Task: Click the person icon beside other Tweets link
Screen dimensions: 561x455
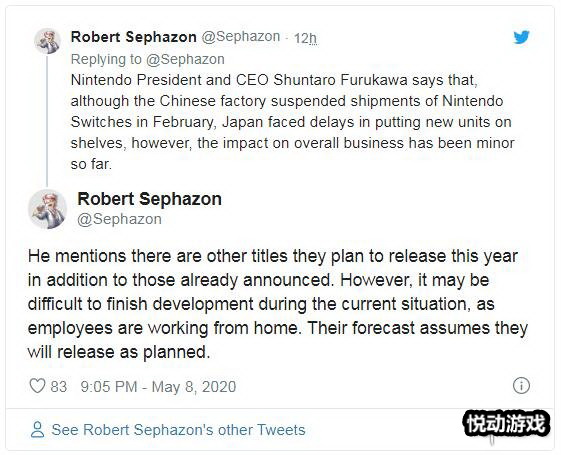Action: (38, 430)
